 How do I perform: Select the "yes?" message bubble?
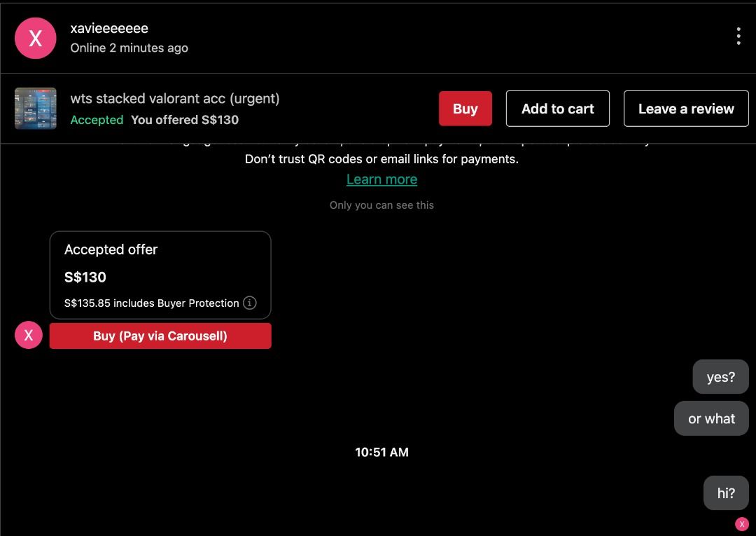[x=721, y=377]
